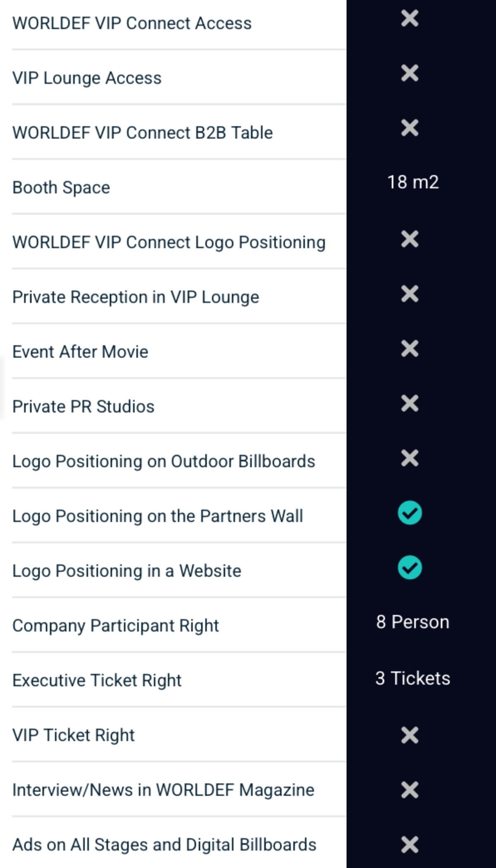
Task: Click the X icon for Private Reception in VIP Lounge
Action: (x=410, y=294)
